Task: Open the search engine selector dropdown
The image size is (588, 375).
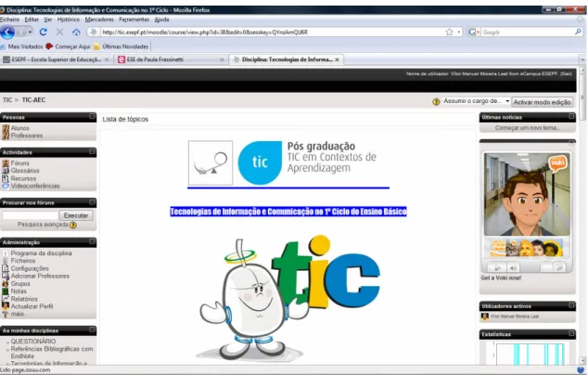Action: [474, 32]
